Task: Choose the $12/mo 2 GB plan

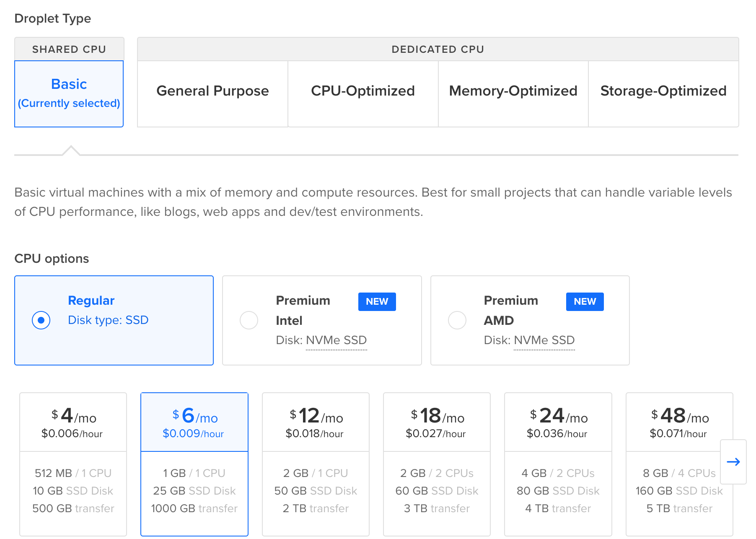Action: [x=315, y=463]
